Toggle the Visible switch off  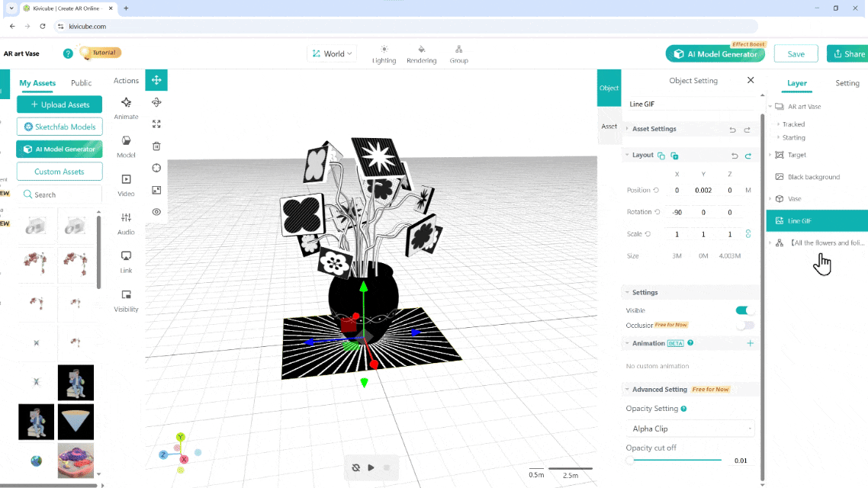[x=744, y=310]
